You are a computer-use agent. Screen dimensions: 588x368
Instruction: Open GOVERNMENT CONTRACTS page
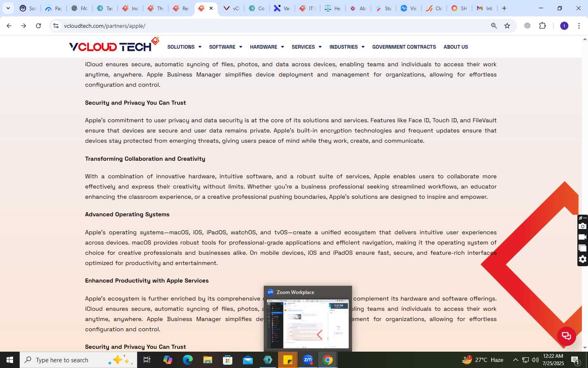(x=404, y=47)
